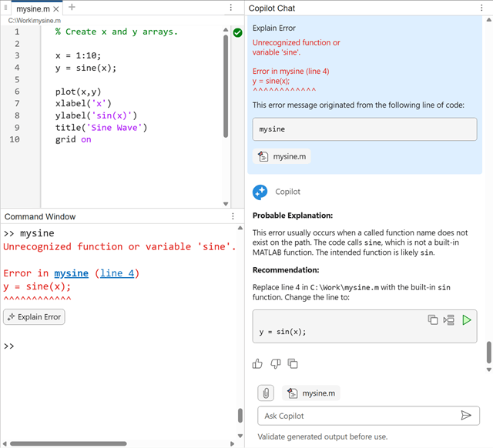This screenshot has width=493, height=448.
Task: Click the editor vertical scrollbar thumb
Action: click(226, 86)
